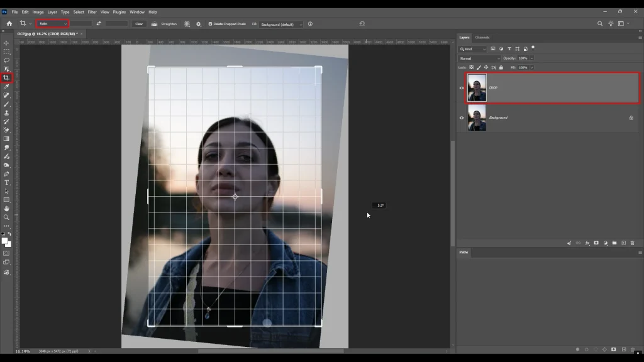
Task: Set the foreground color swatch
Action: click(4, 241)
